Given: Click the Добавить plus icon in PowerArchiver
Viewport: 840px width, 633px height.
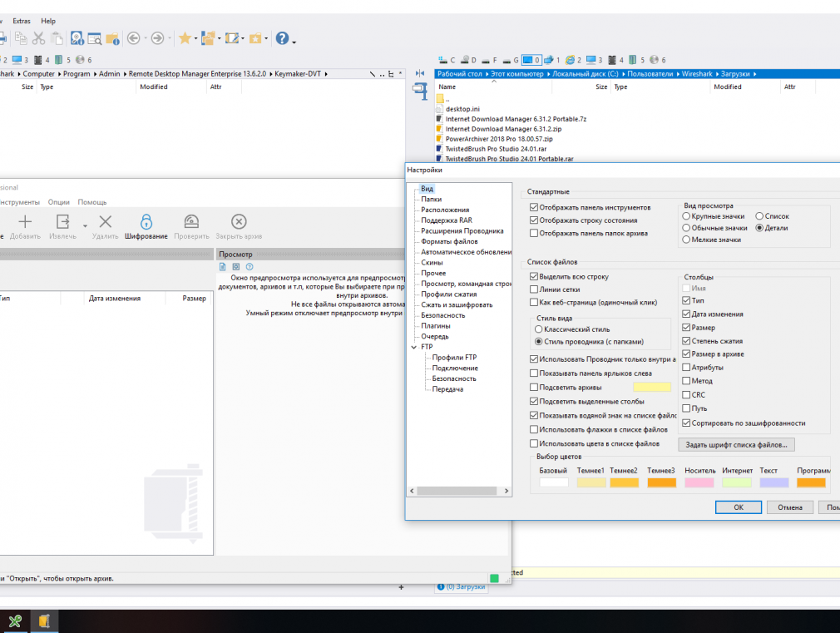Looking at the screenshot, I should pyautogui.click(x=25, y=221).
